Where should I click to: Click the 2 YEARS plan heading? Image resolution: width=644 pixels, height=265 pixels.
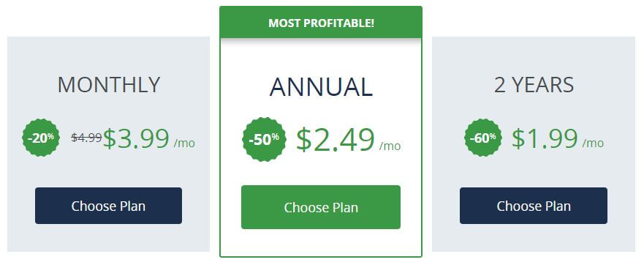point(534,85)
